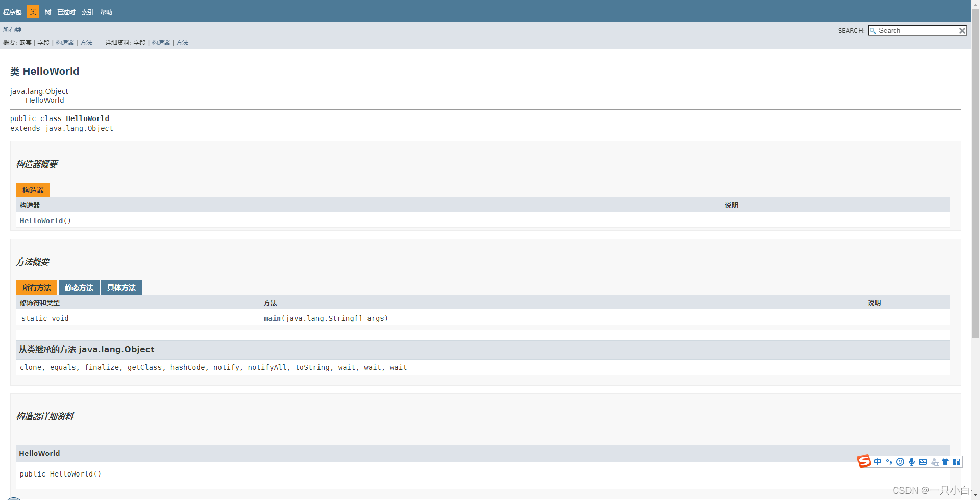Select the 所有方法 tab
The image size is (980, 500).
tap(37, 288)
